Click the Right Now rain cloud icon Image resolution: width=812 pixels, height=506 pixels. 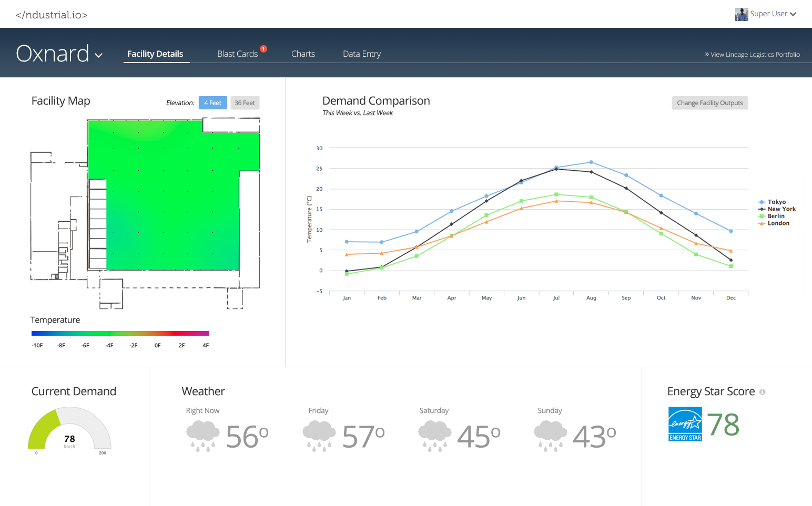pyautogui.click(x=202, y=437)
